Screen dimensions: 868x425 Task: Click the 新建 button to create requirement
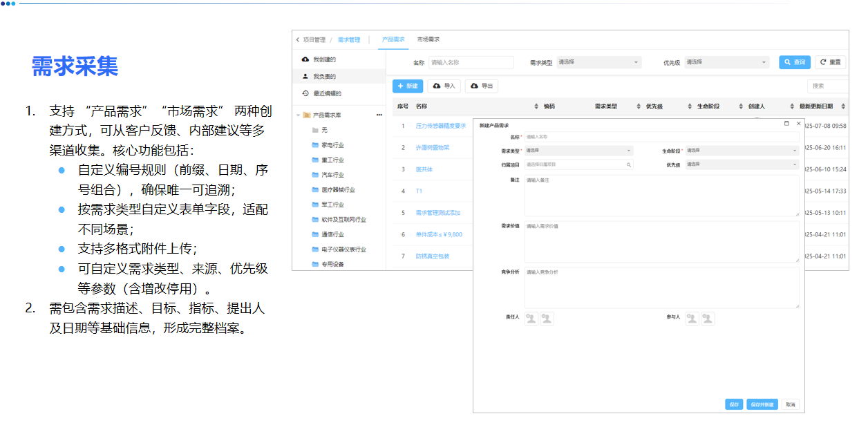tap(407, 86)
